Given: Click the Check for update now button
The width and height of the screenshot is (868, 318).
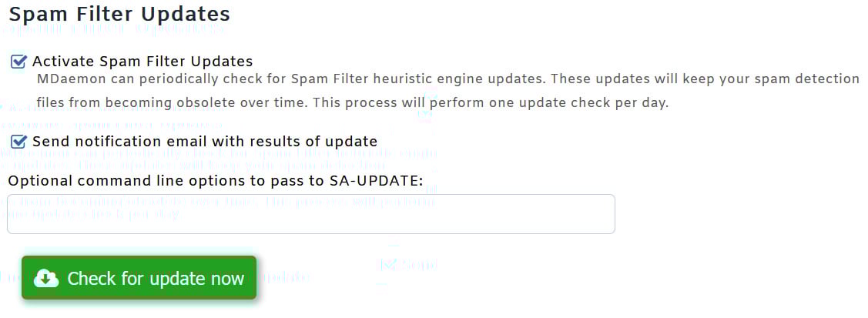Looking at the screenshot, I should click(139, 278).
